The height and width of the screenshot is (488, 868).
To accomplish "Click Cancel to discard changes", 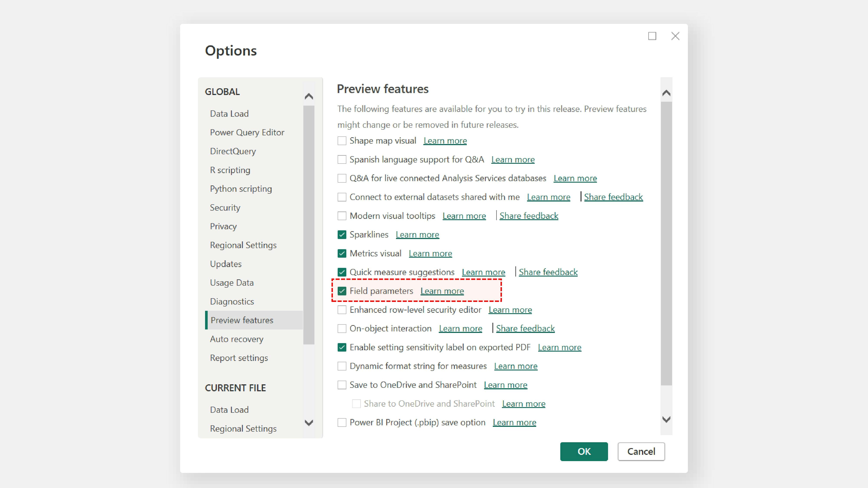I will [641, 452].
